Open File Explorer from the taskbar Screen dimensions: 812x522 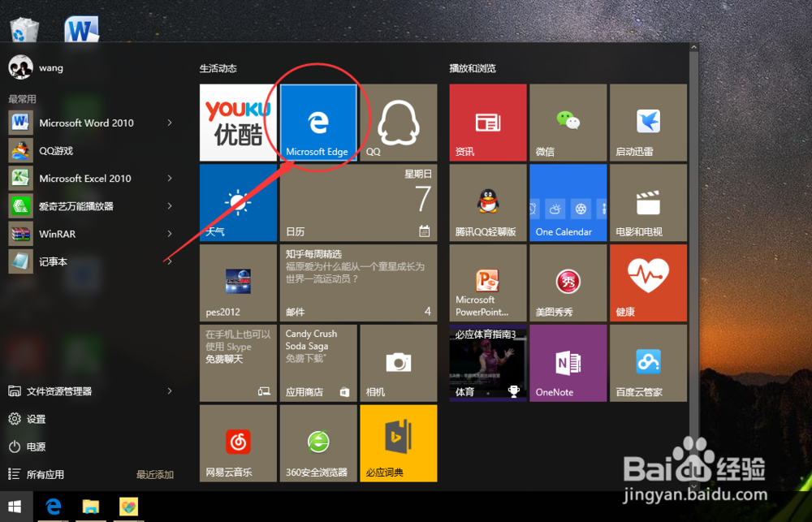(91, 507)
